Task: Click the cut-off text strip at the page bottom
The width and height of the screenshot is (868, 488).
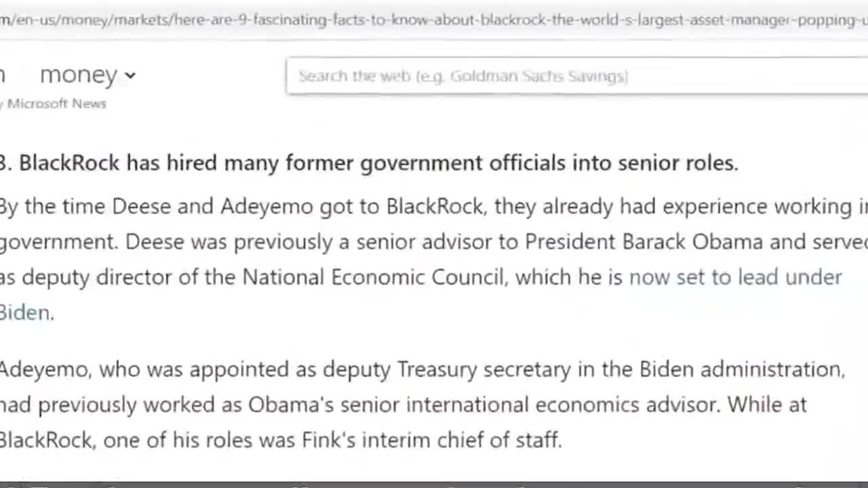Action: pos(434,484)
